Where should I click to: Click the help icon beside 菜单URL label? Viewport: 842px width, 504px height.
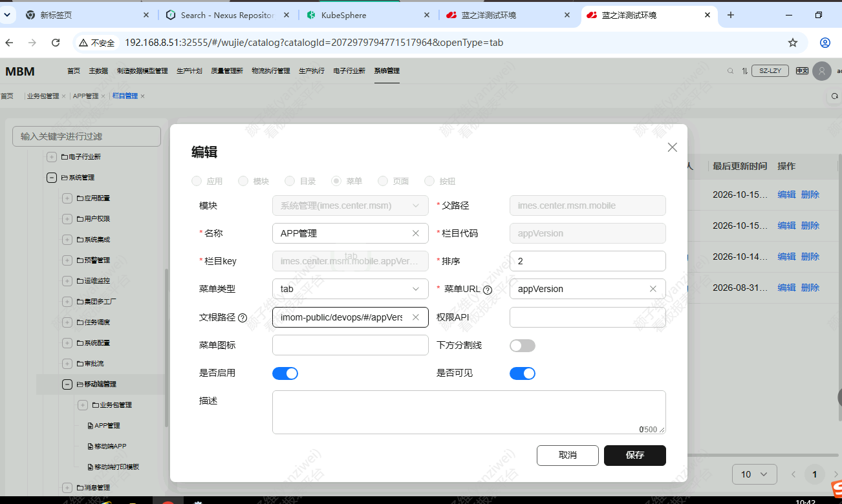click(488, 289)
